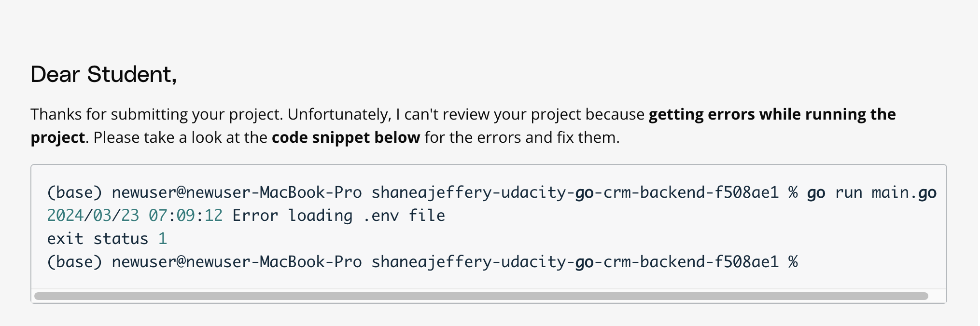980x326 pixels.
Task: Click the folder name "shaneajeffery-udacity-go-crm-backend-f508ae1" in the first line
Action: pos(575,193)
